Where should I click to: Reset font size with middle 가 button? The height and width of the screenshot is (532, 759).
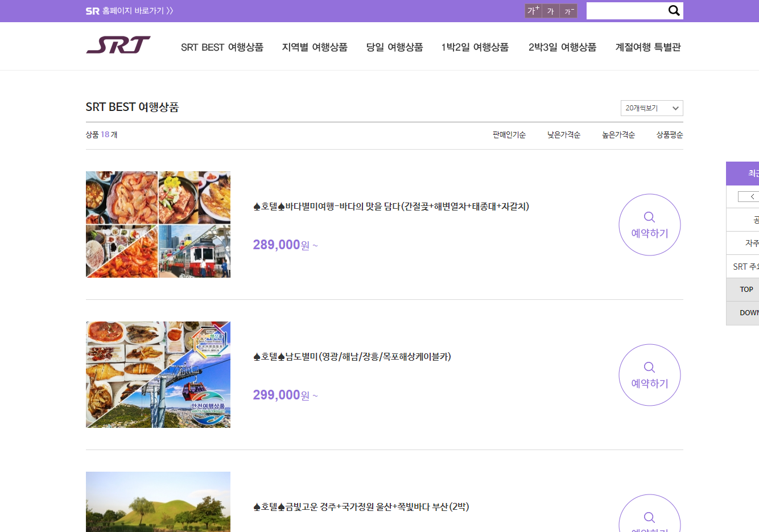(551, 11)
